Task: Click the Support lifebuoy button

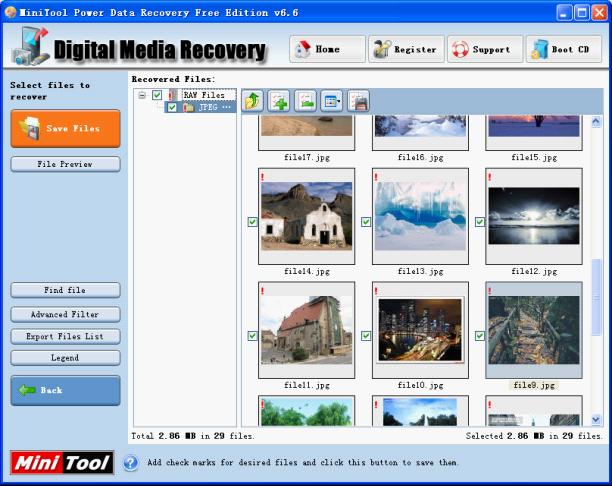Action: tap(485, 49)
